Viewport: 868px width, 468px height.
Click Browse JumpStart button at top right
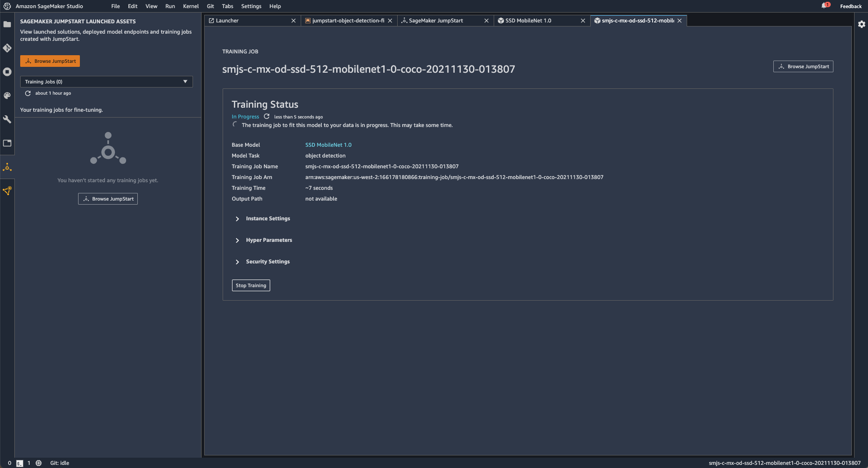coord(803,66)
